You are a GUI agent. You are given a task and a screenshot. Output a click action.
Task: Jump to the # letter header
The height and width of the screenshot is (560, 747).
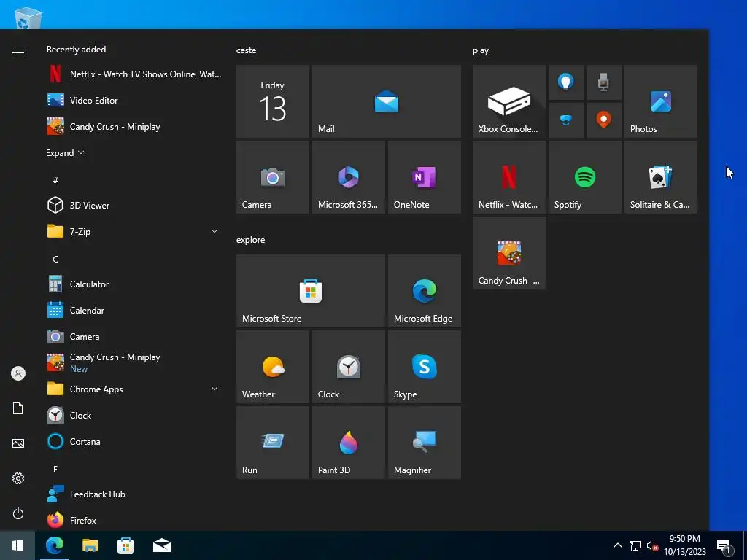point(55,180)
